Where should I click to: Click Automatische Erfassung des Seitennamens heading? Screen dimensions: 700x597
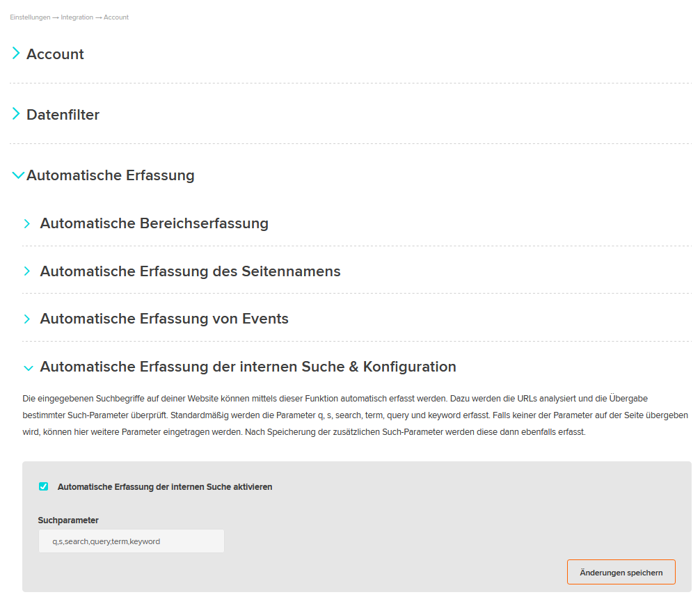[190, 271]
